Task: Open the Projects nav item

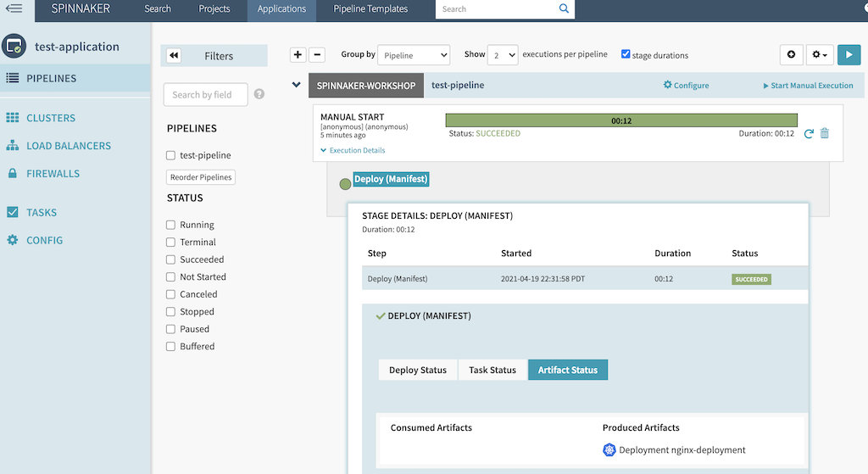Action: [x=214, y=8]
